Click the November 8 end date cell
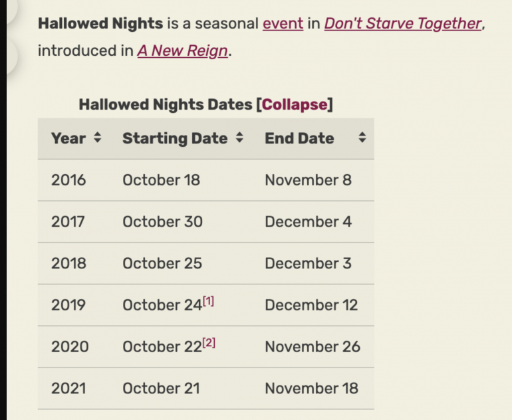The image size is (512, 420). pos(308,180)
